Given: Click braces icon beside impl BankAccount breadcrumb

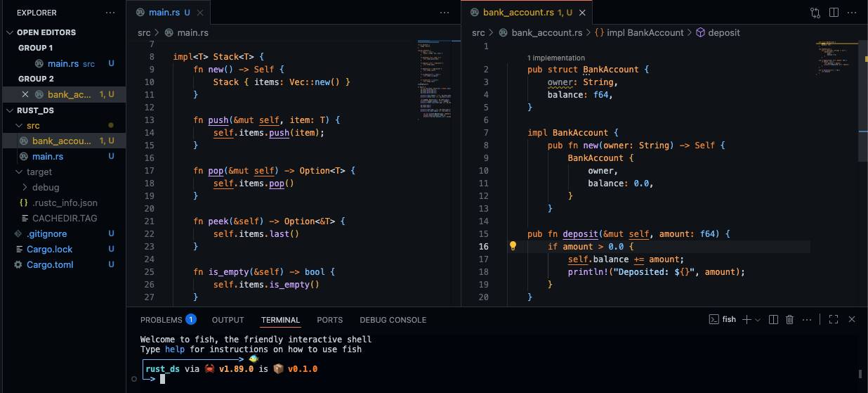Looking at the screenshot, I should 599,32.
